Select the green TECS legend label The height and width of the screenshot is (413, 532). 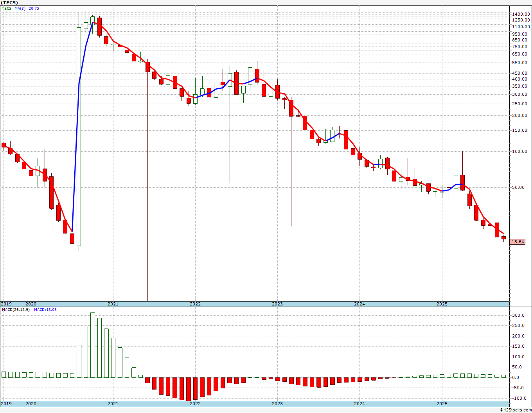pos(7,9)
